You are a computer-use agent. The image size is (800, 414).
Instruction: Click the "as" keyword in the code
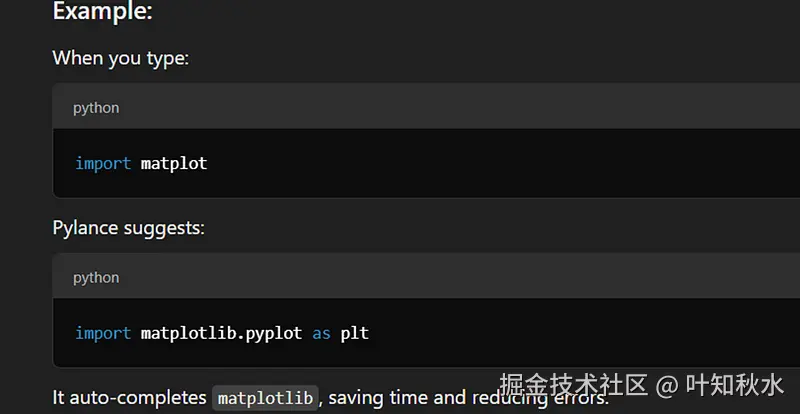(x=321, y=333)
